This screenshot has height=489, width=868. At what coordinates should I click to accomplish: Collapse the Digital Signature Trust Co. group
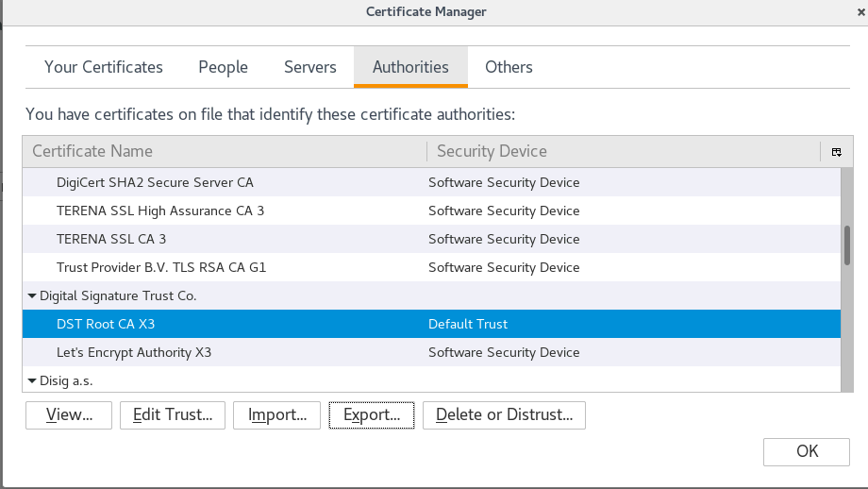(32, 296)
